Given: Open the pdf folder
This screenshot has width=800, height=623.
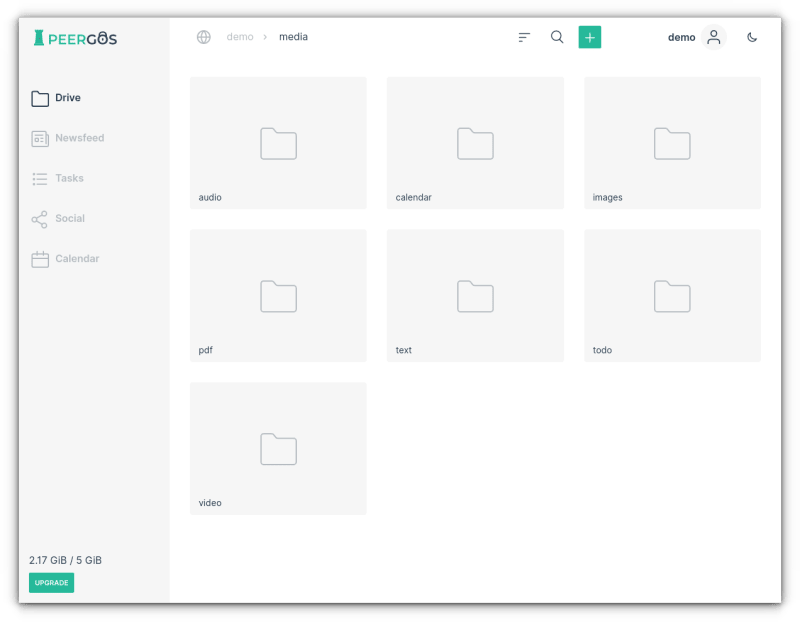Looking at the screenshot, I should tap(278, 296).
